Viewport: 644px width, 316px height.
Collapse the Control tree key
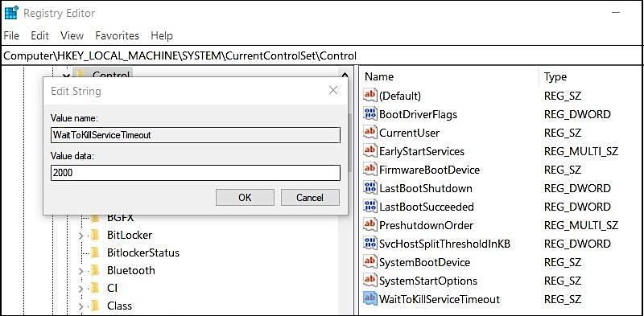(x=66, y=76)
